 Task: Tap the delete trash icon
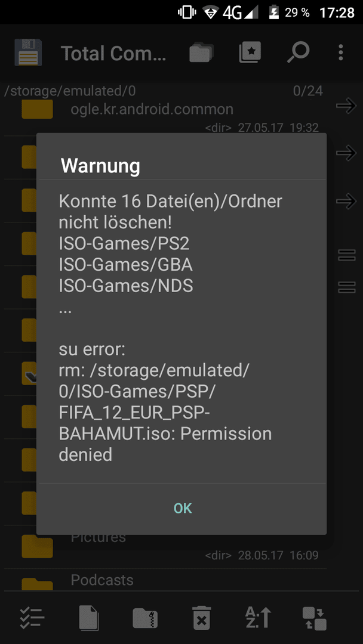(x=201, y=618)
